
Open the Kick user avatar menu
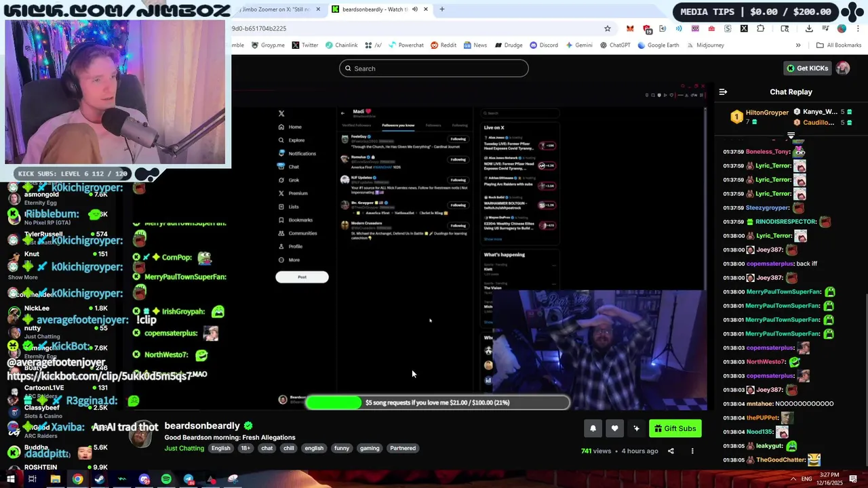(x=843, y=68)
